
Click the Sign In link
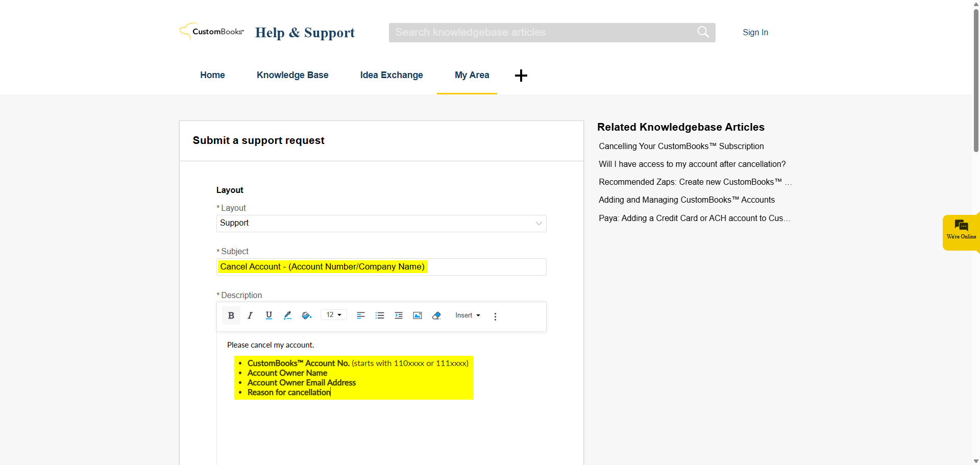[x=755, y=32]
